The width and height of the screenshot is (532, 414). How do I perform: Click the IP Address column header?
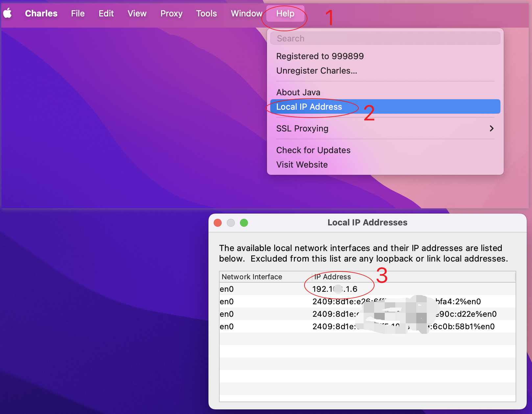(x=413, y=277)
